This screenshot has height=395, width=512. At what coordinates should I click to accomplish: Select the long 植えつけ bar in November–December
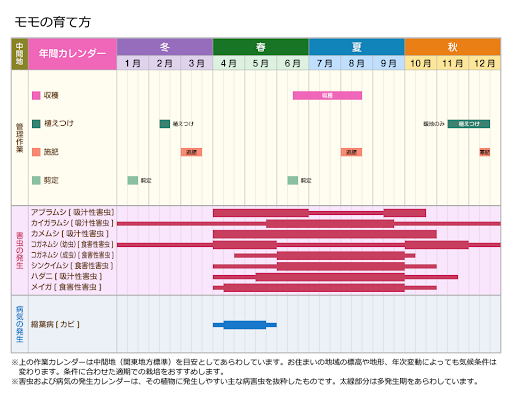point(469,124)
